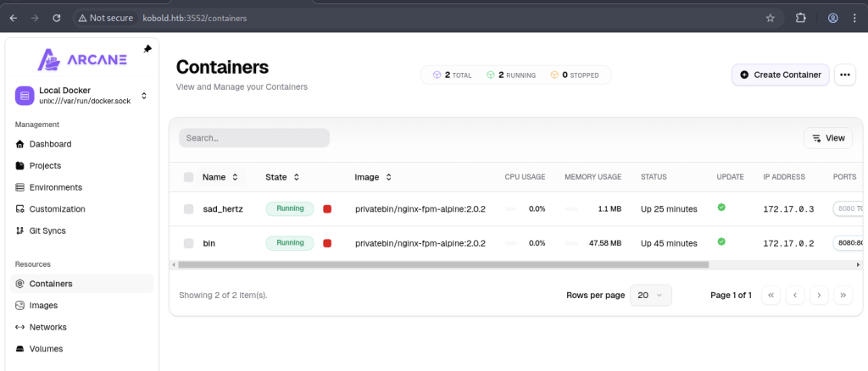Toggle the sidebar pin icon
868x371 pixels.
point(147,49)
